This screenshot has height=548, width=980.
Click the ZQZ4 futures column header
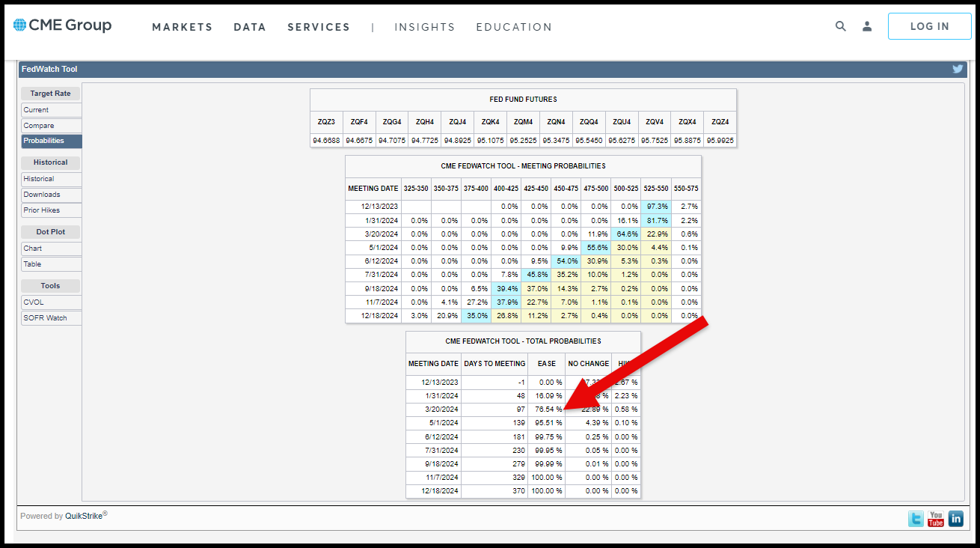(720, 122)
